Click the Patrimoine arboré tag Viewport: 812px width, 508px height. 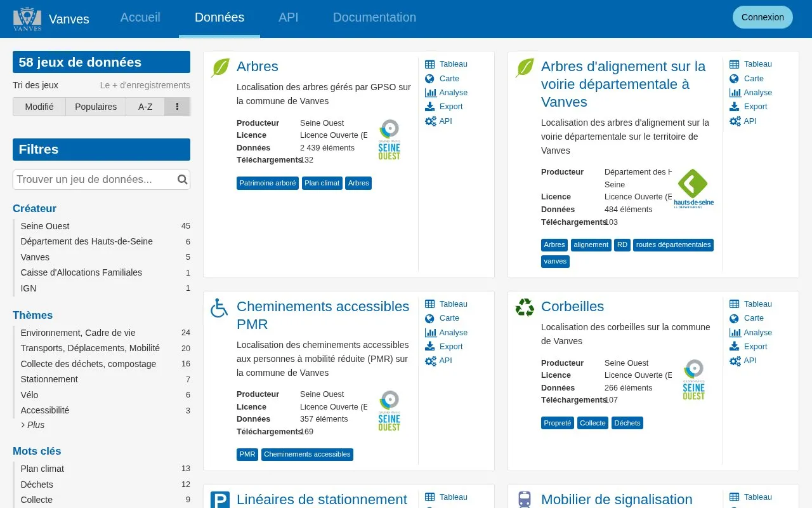click(268, 184)
